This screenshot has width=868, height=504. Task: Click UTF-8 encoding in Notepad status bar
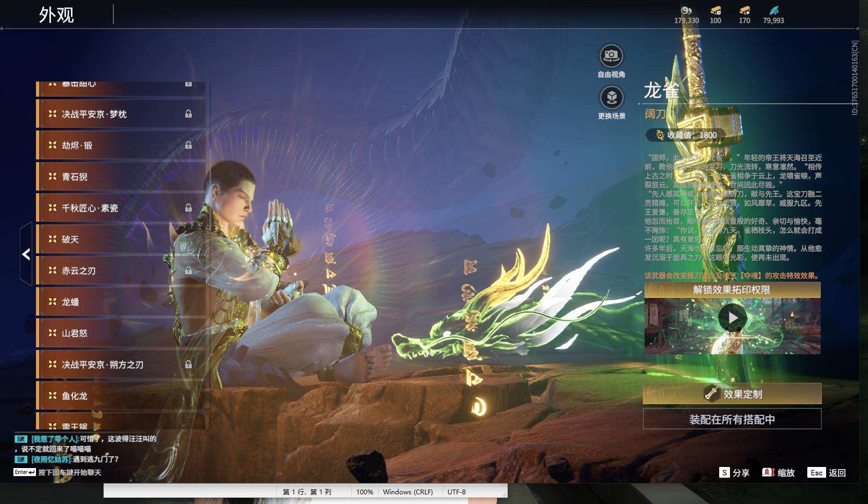(457, 492)
